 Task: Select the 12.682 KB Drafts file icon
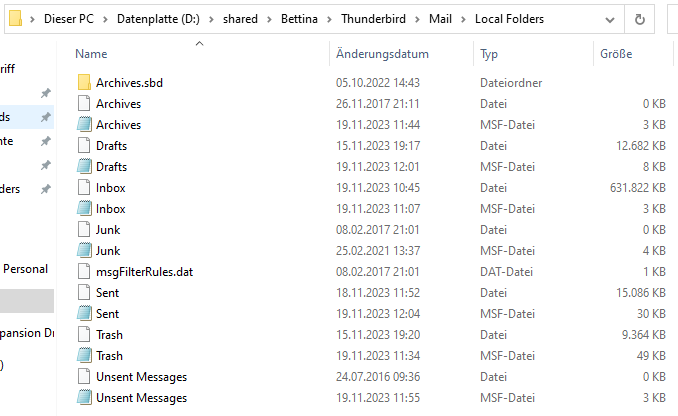tap(84, 146)
